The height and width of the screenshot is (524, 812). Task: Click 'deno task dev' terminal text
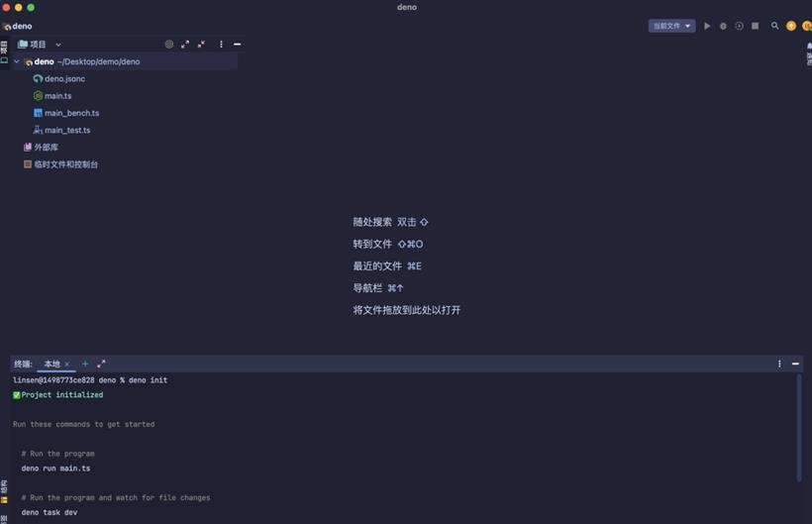tap(50, 512)
